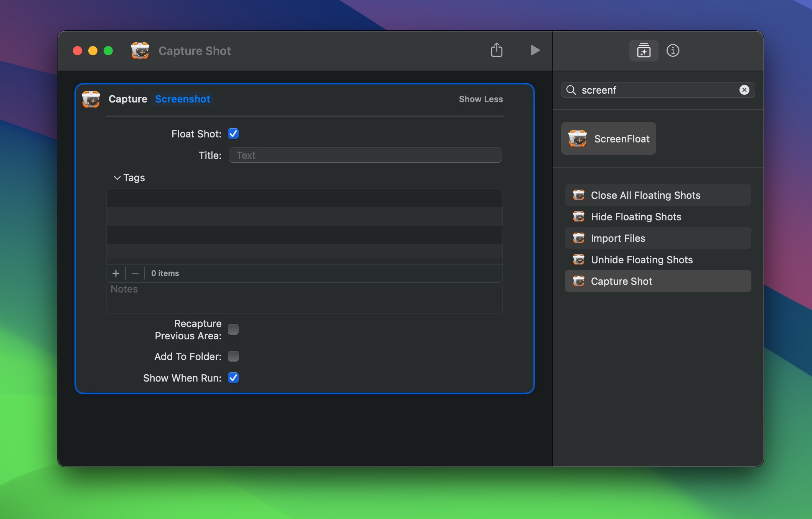Open the Action Library panel icon

(x=644, y=50)
